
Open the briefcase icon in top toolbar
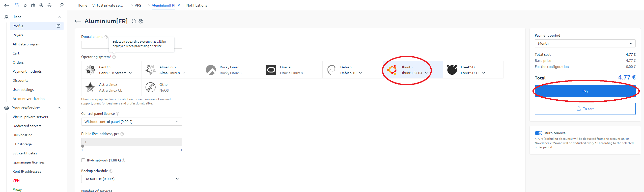coord(33,5)
